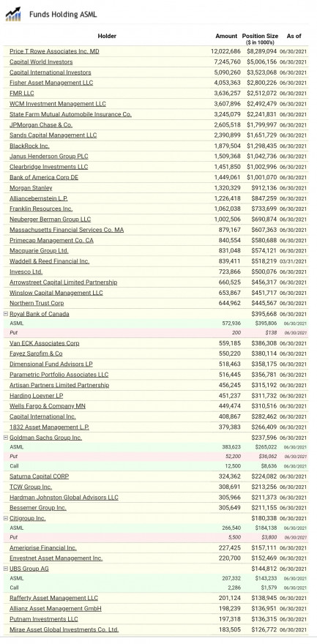View JPMorgan Chase & Co. holder details

click(x=41, y=125)
